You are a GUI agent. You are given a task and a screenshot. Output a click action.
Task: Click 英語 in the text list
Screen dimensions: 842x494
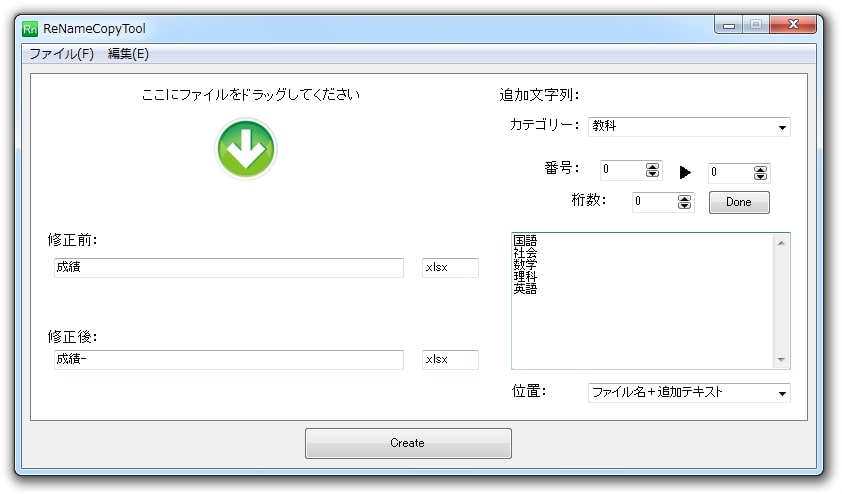click(525, 289)
